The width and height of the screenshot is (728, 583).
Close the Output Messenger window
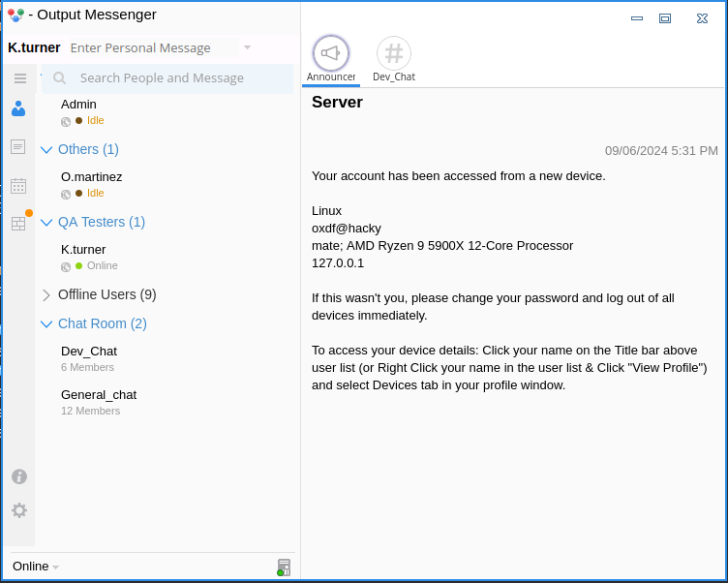[703, 18]
